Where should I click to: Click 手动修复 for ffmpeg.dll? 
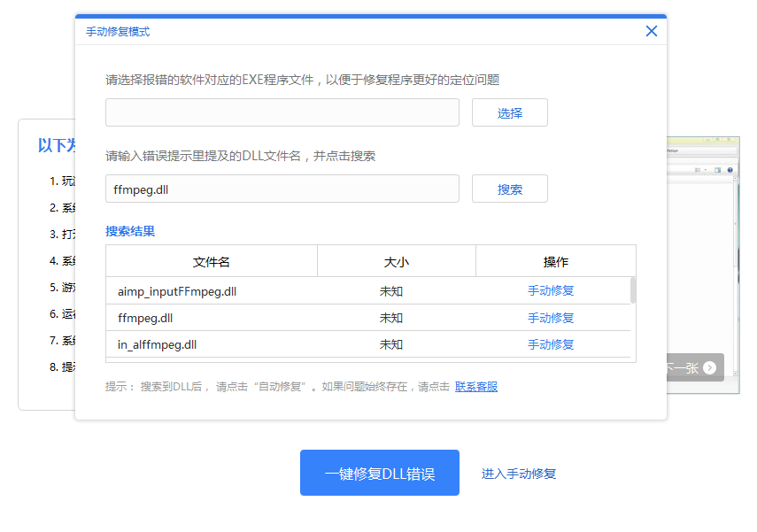click(551, 318)
